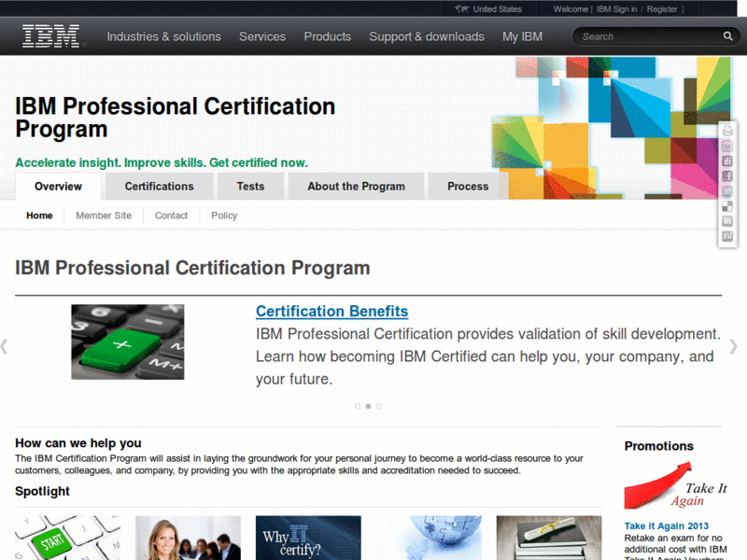This screenshot has width=747, height=560.
Task: Open Industries & solutions menu
Action: (x=164, y=36)
